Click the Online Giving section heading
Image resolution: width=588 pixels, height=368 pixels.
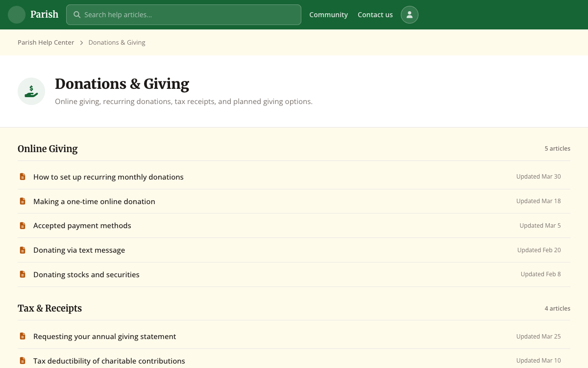pos(48,149)
